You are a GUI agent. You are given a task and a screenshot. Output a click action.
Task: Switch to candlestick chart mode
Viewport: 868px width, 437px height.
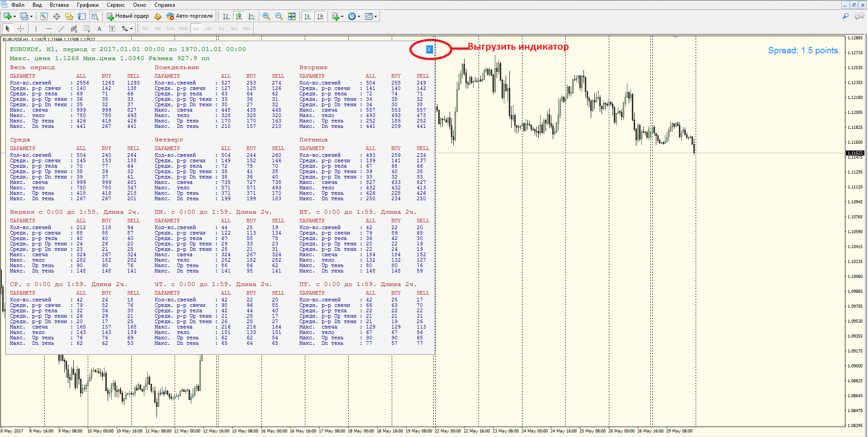tap(239, 16)
